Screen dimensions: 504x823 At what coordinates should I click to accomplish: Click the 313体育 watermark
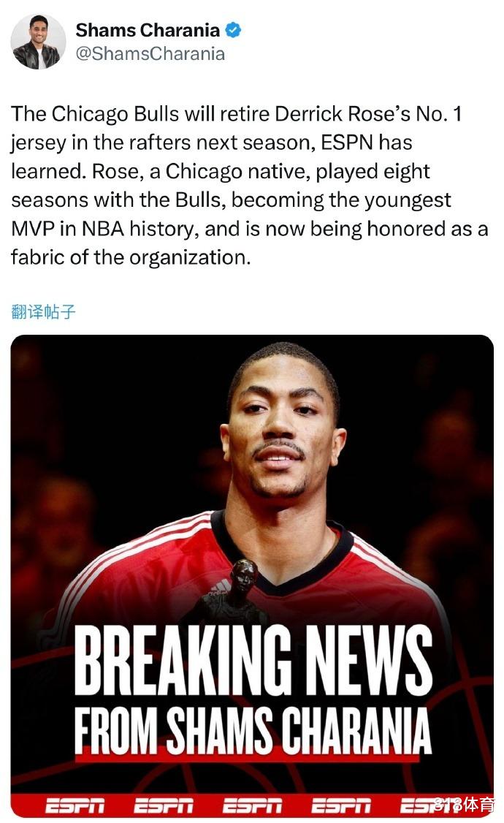[x=465, y=805]
